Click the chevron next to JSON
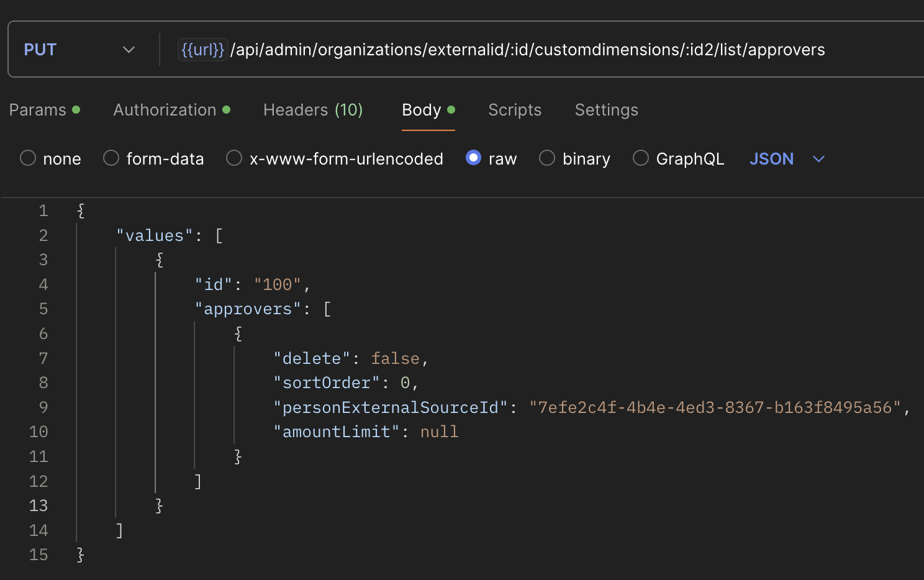The width and height of the screenshot is (924, 580). (818, 159)
